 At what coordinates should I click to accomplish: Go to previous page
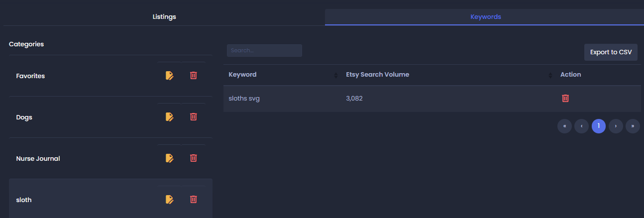581,126
